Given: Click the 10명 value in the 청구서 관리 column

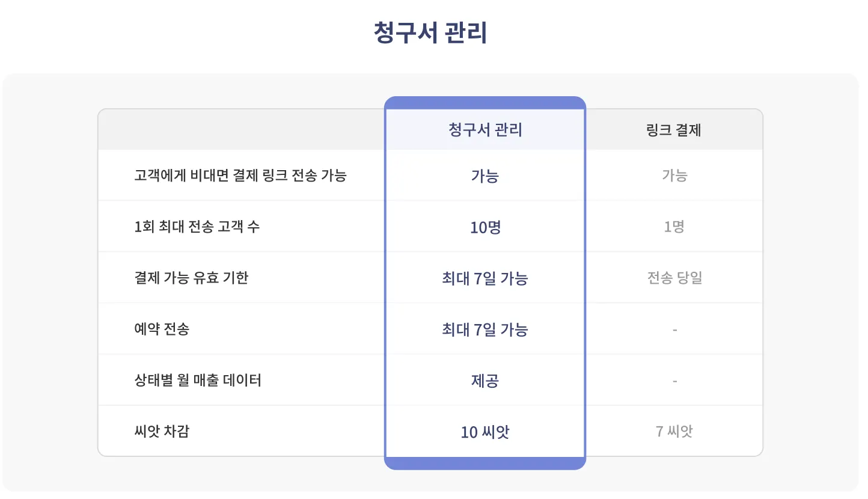Looking at the screenshot, I should click(x=484, y=227).
